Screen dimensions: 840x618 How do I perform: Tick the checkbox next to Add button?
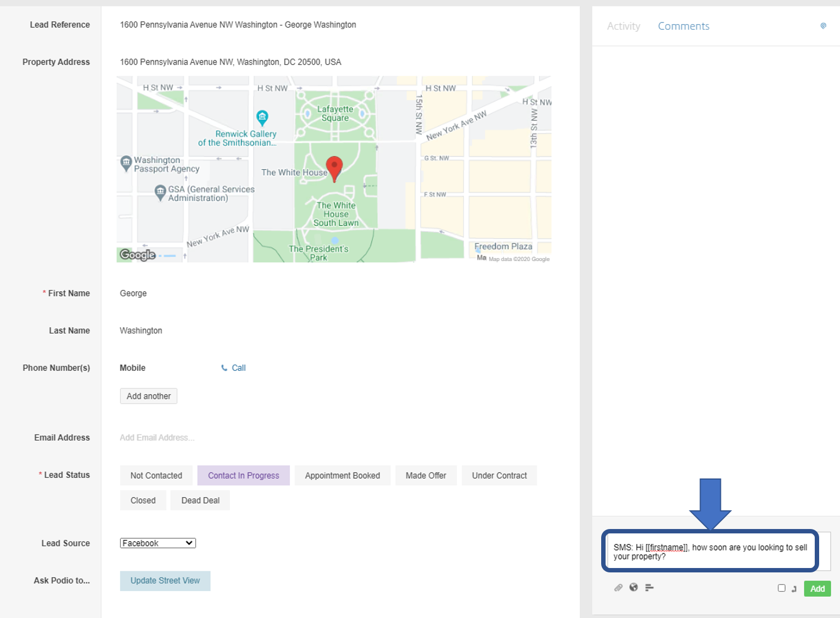click(x=781, y=588)
